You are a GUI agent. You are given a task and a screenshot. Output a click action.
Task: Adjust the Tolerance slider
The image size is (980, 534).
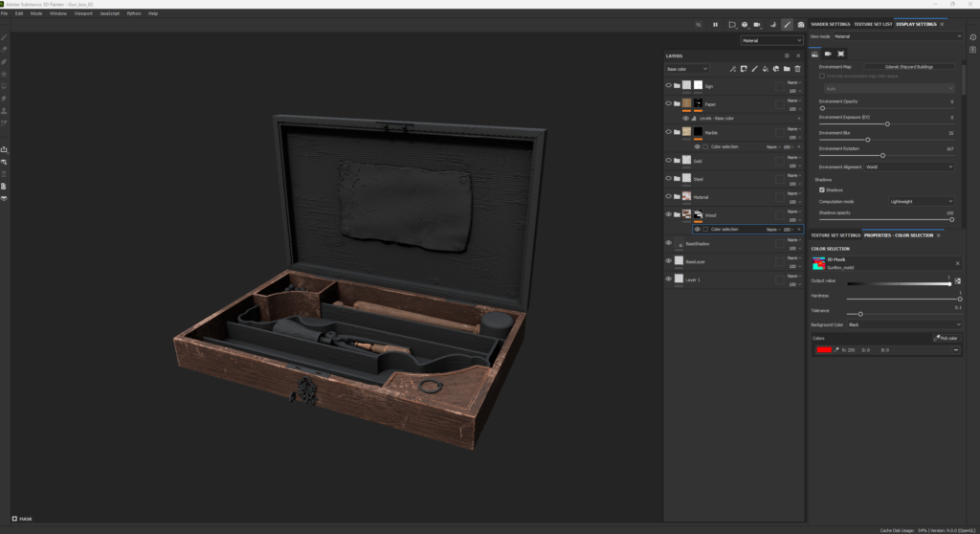903,314
